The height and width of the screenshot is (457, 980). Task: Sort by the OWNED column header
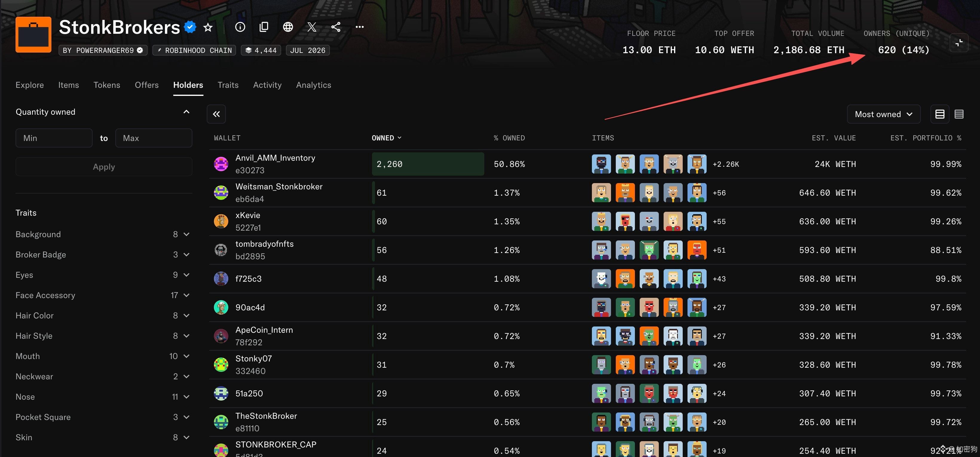(387, 138)
